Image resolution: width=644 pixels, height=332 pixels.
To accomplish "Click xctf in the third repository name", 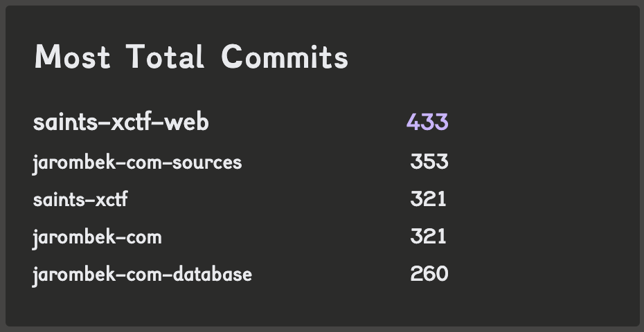I will pyautogui.click(x=111, y=199).
